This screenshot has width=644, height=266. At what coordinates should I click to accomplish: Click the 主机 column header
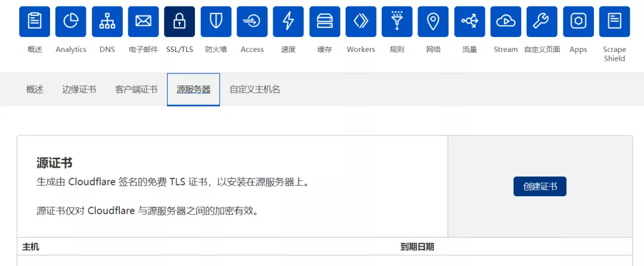pos(31,247)
